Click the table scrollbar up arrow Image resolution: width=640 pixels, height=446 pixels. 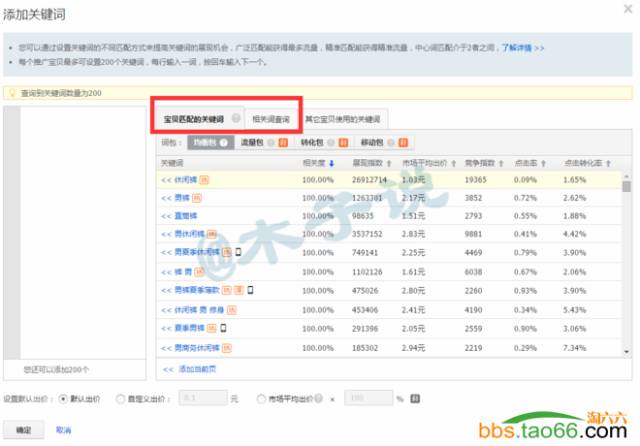click(627, 176)
